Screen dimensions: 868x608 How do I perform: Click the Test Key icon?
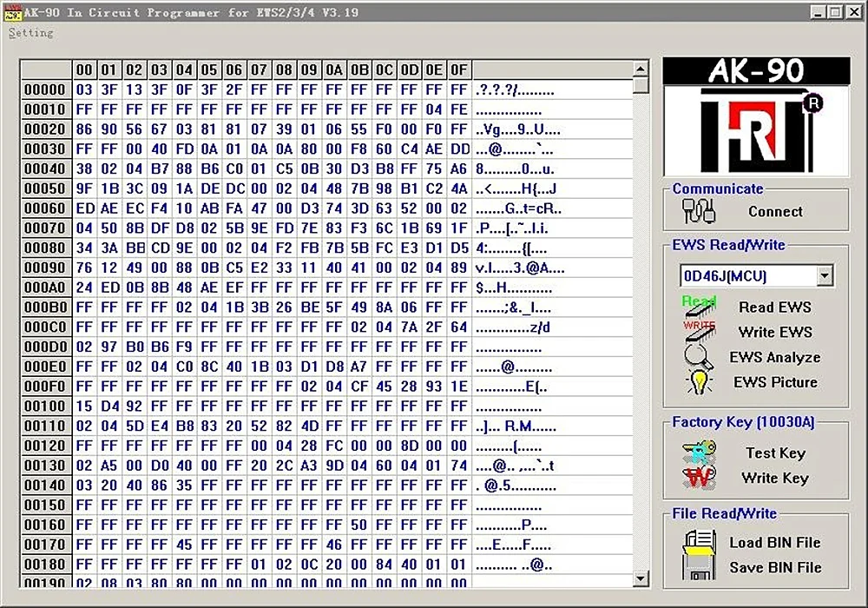coord(699,452)
